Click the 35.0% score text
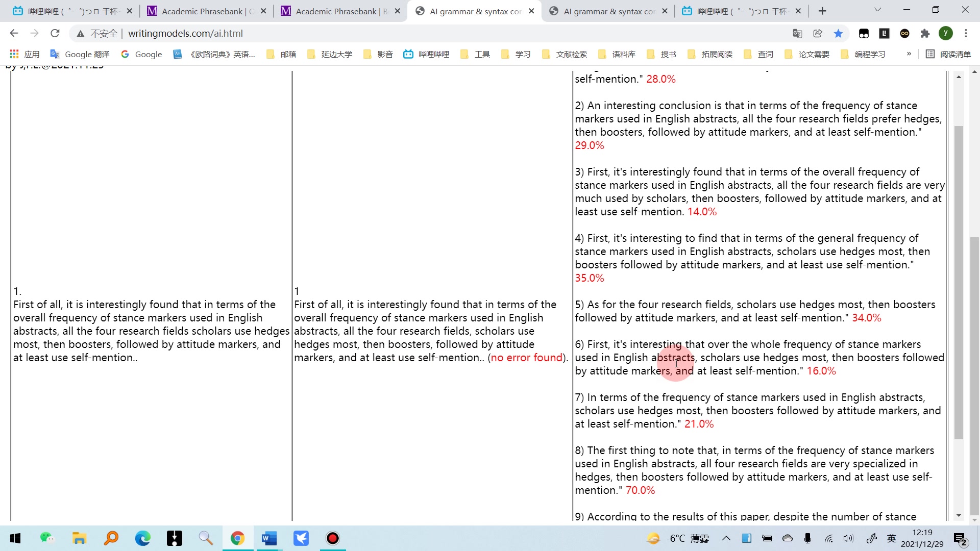 click(590, 278)
